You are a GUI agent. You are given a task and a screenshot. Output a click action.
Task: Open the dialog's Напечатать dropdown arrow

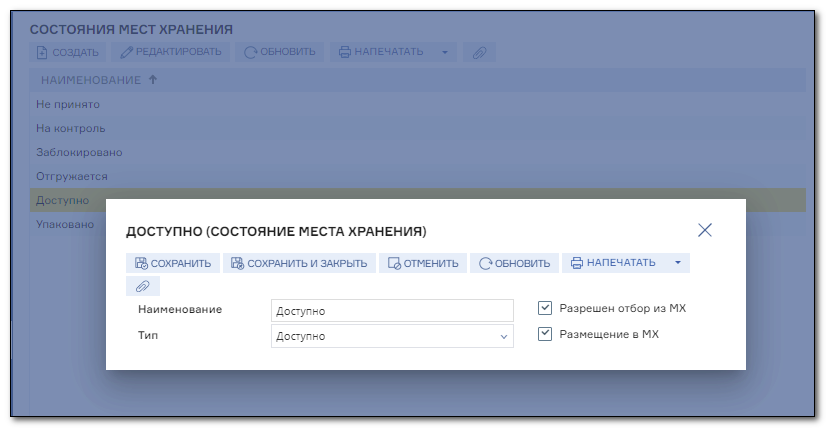(x=678, y=263)
